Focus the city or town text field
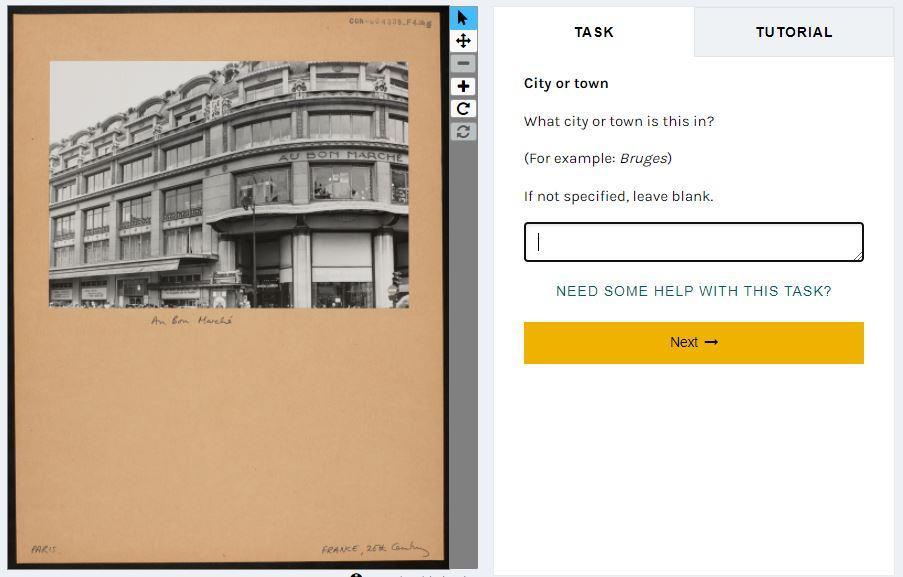 click(693, 242)
